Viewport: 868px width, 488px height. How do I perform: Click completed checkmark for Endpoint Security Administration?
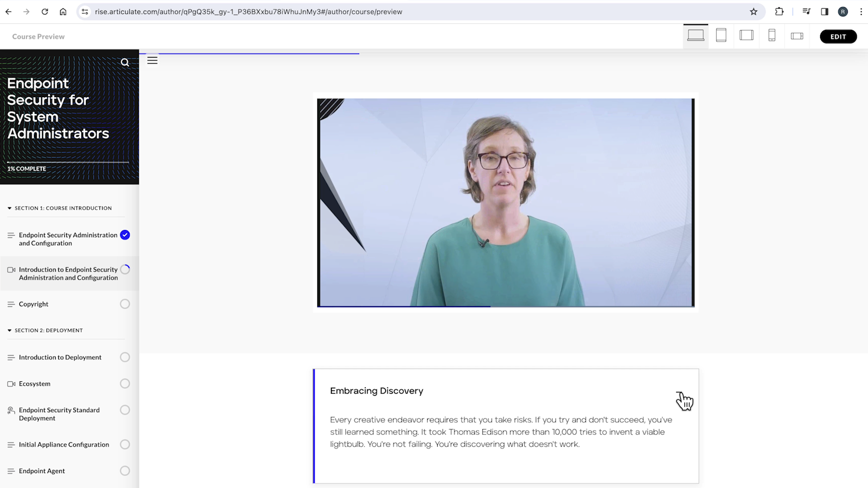[125, 235]
